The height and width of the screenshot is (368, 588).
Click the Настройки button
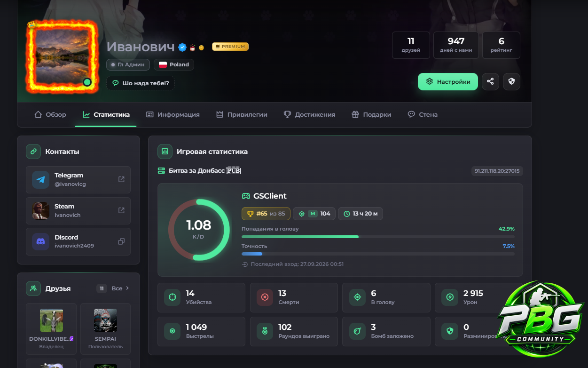(x=448, y=81)
